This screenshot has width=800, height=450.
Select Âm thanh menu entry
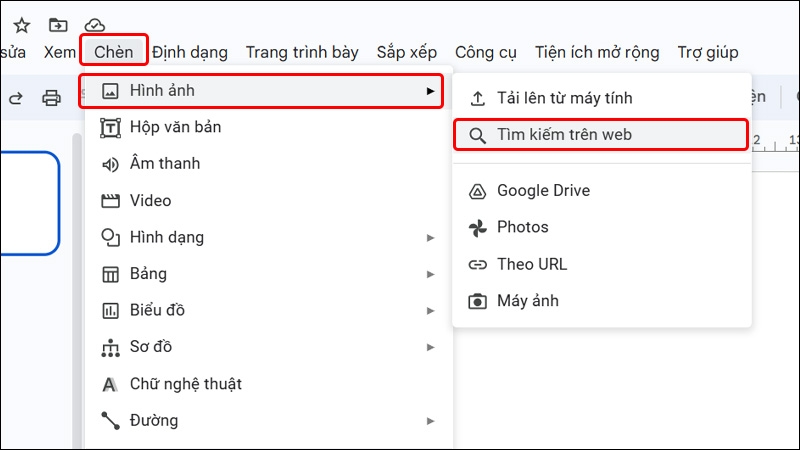pyautogui.click(x=268, y=164)
